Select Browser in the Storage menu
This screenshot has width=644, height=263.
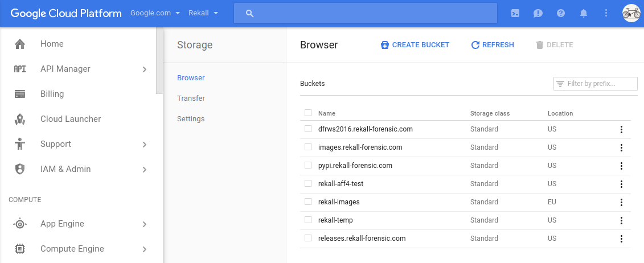(191, 77)
